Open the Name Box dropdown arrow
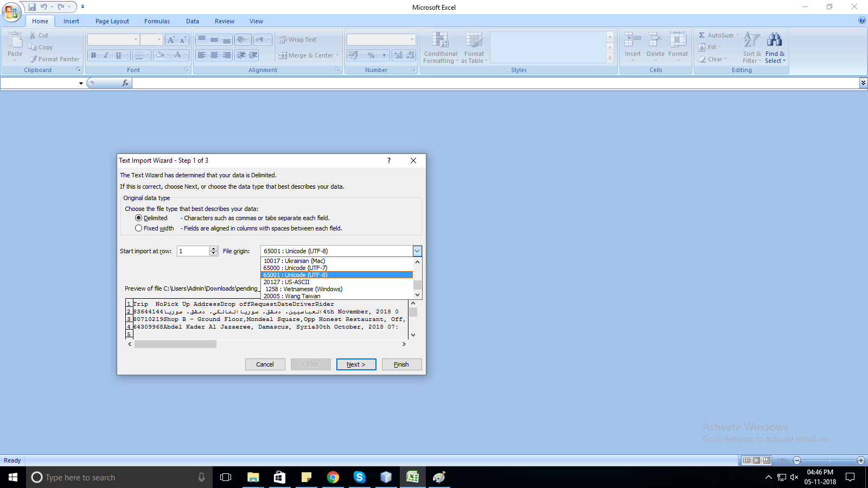The height and width of the screenshot is (488, 868). pyautogui.click(x=81, y=83)
